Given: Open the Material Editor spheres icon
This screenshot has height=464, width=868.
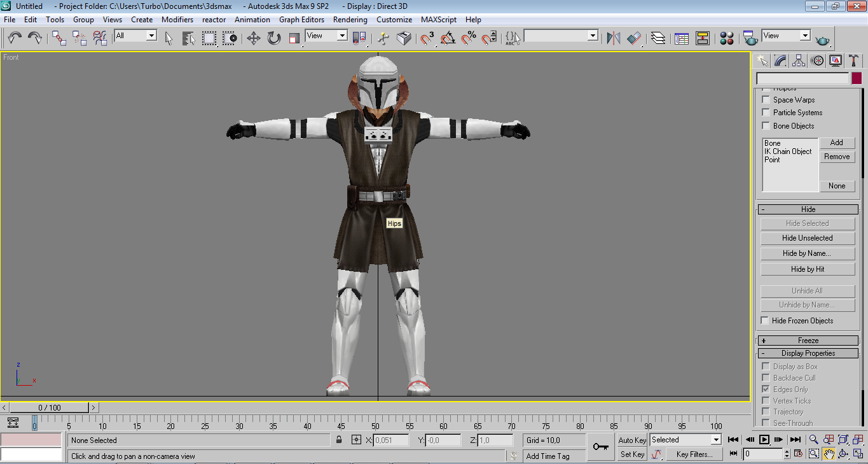Looking at the screenshot, I should coord(727,38).
